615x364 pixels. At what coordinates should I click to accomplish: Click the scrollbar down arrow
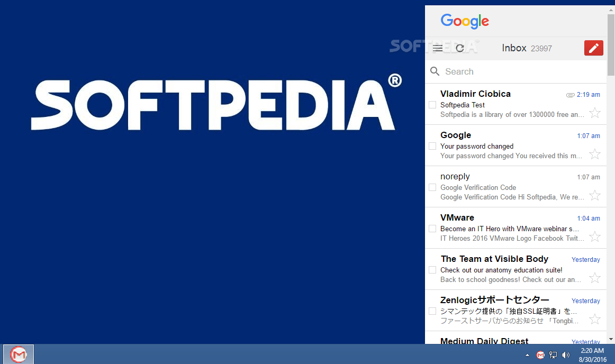[x=611, y=339]
